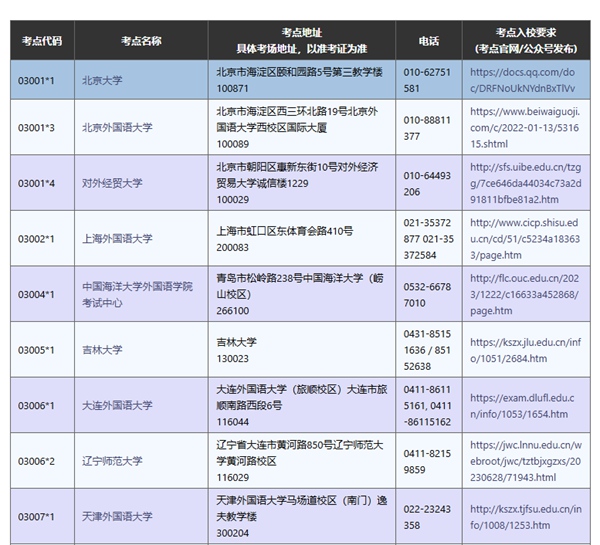Screen dimensions: 600x545
Task: Select address 北京市海淀区颐和园路5号第三教学楼
Action: tap(300, 72)
